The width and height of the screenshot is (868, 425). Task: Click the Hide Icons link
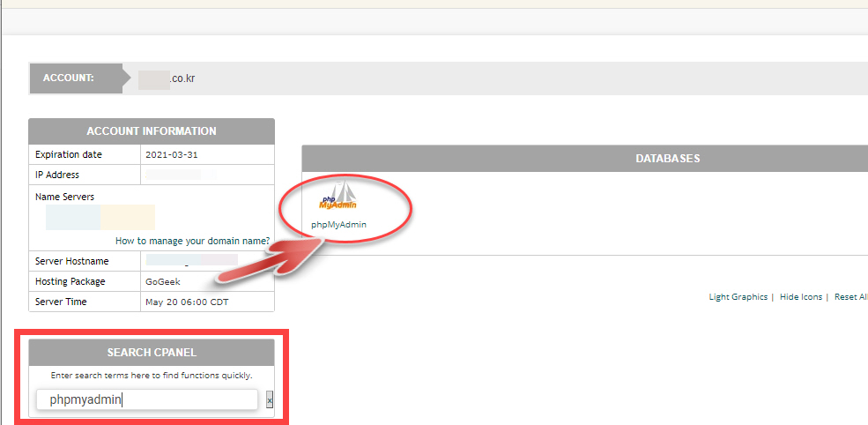pos(801,297)
